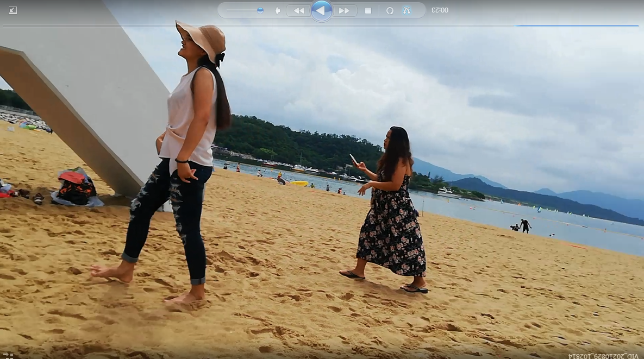Image resolution: width=644 pixels, height=359 pixels.
Task: Stop playback with the square button
Action: [x=368, y=10]
